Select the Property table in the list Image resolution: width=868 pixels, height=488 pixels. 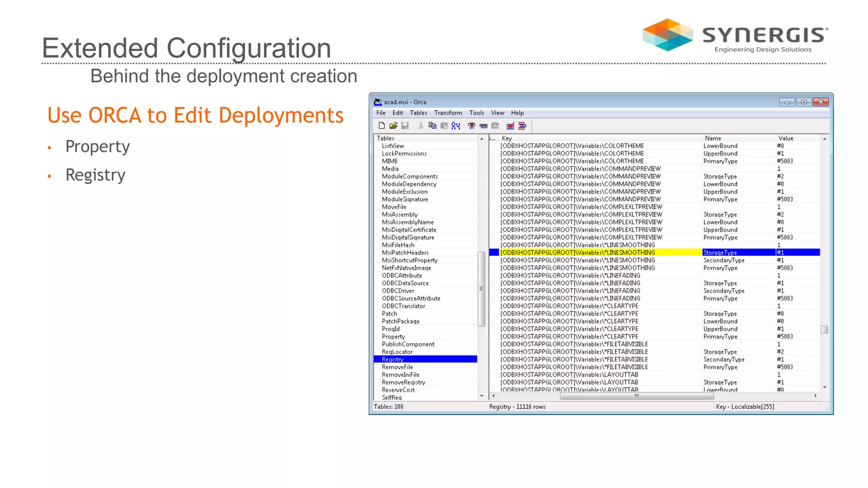pyautogui.click(x=393, y=336)
